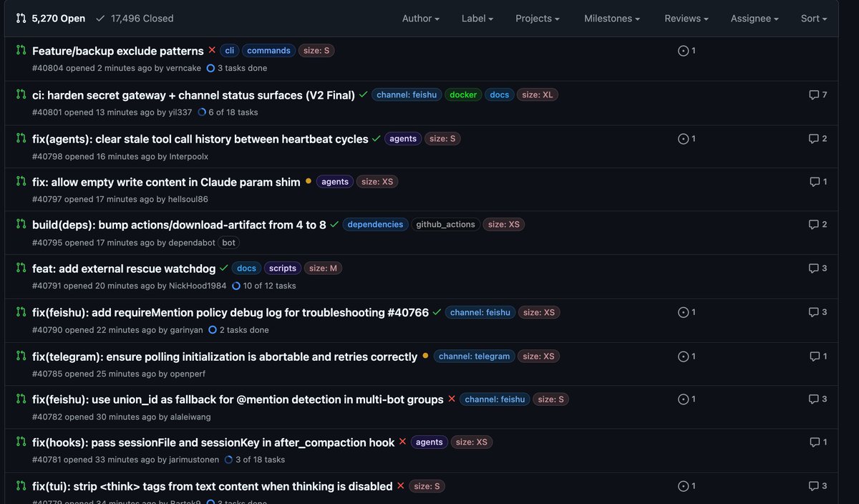
Task: Show the 17,496 Closed pull requests
Action: tap(135, 19)
